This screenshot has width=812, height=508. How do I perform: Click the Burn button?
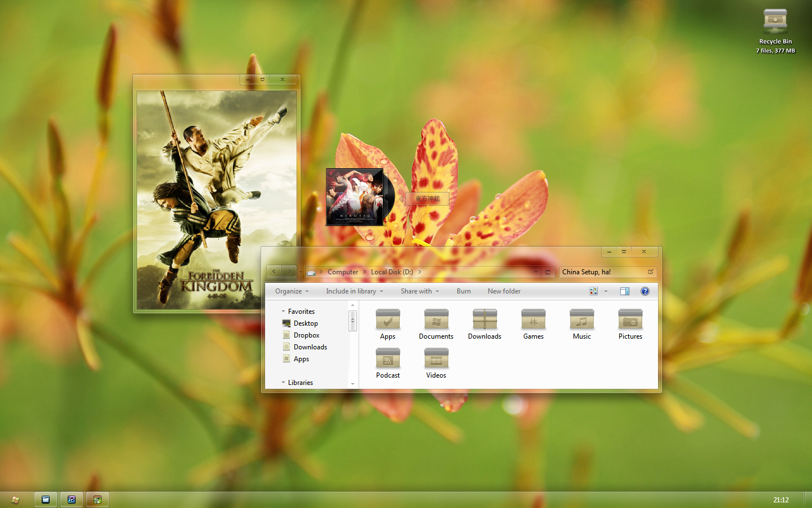[464, 291]
